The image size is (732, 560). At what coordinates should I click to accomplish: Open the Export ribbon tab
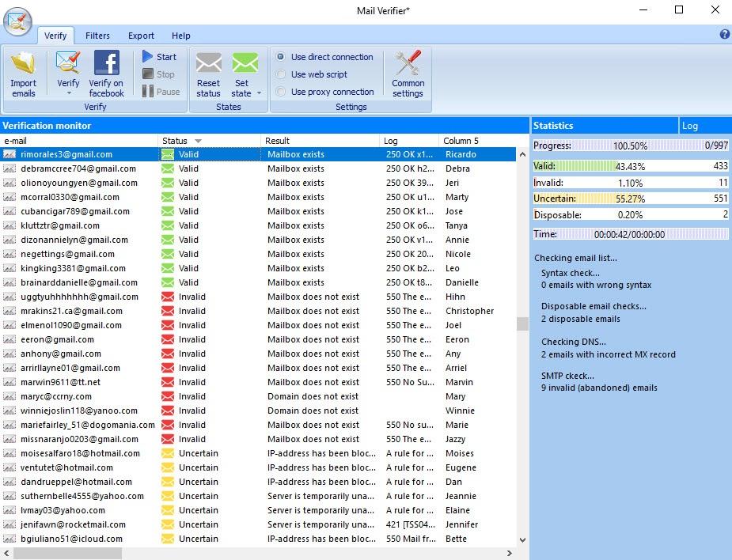[141, 36]
